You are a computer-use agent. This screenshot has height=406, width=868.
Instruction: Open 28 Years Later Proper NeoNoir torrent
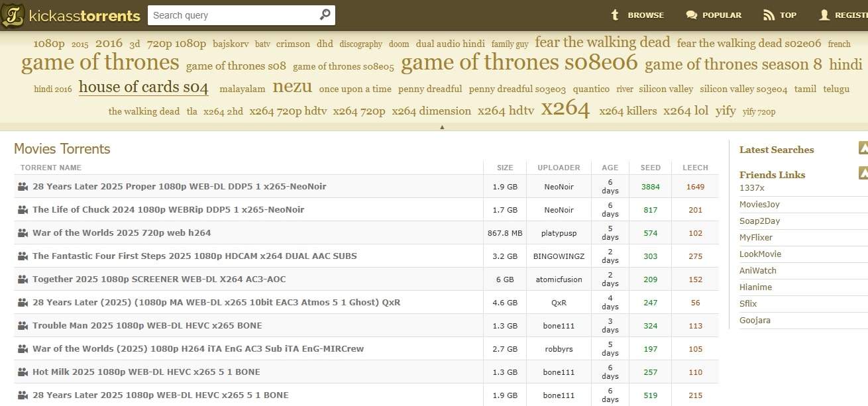180,187
